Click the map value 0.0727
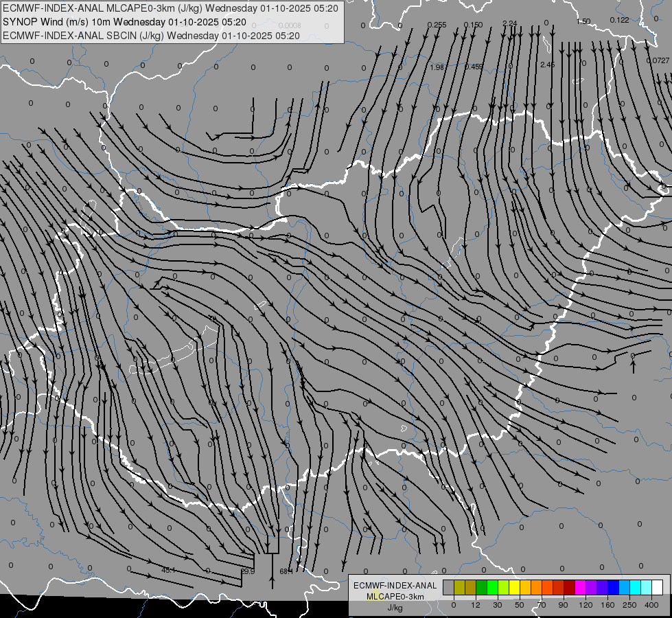672x618 pixels. [658, 60]
